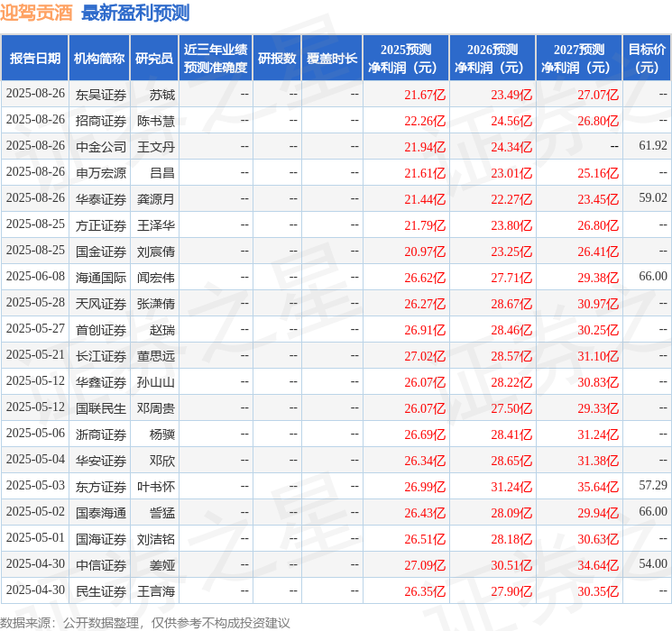Click the 迎驾贡酒 stock name title

pos(37,14)
